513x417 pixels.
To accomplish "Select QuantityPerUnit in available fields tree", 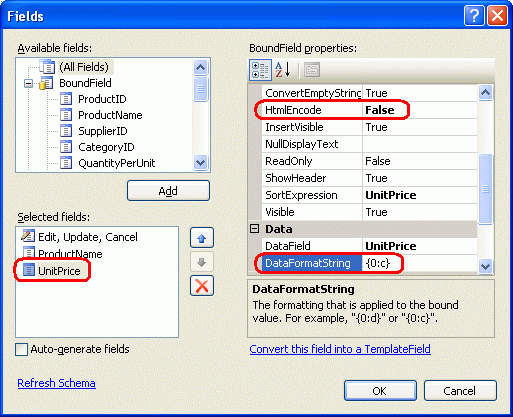I will click(117, 163).
